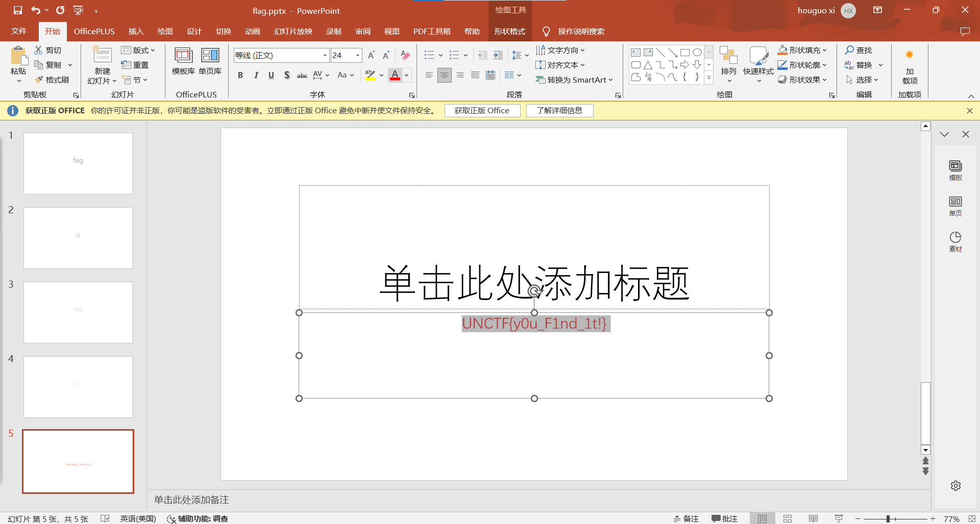
Task: Toggle Bold formatting
Action: point(240,75)
